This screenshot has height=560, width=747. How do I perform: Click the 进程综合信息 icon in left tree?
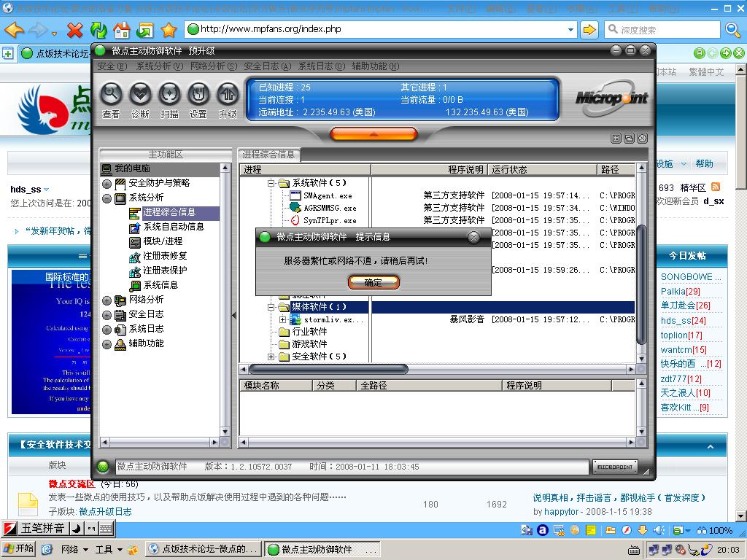tap(135, 213)
